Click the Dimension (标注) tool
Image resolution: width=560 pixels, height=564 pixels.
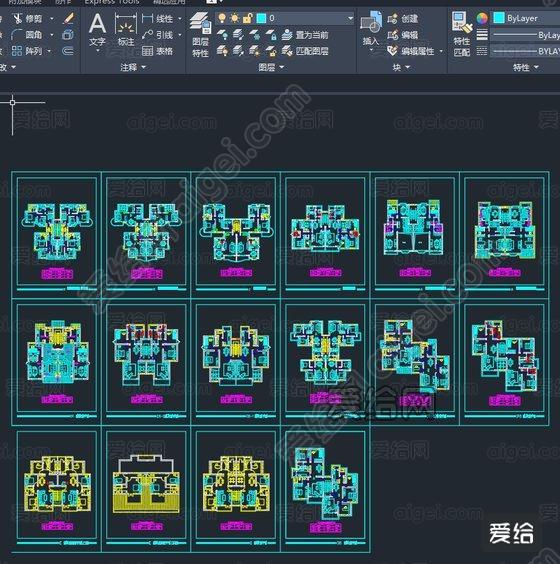pos(126,29)
